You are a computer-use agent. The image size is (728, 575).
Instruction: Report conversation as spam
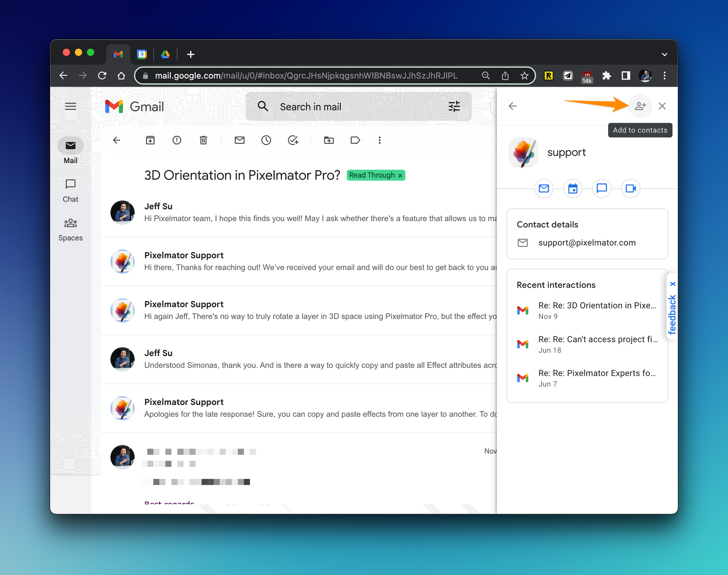pyautogui.click(x=177, y=140)
